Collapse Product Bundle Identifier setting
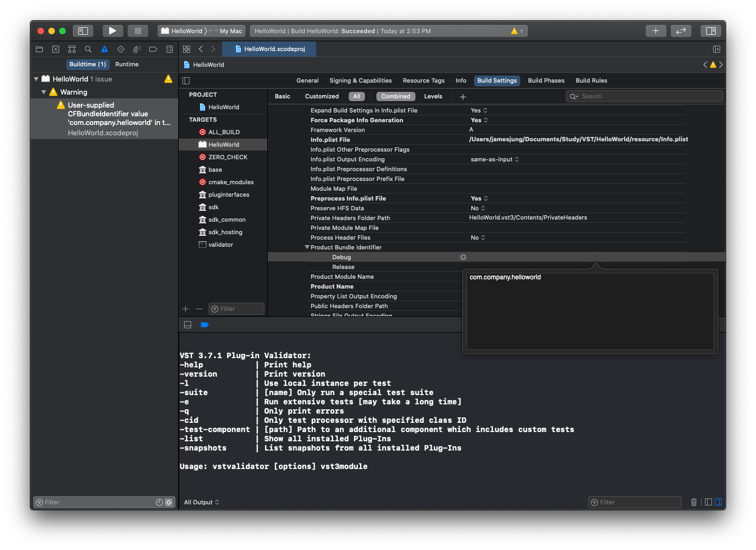Viewport: 756px width, 550px height. [x=307, y=247]
